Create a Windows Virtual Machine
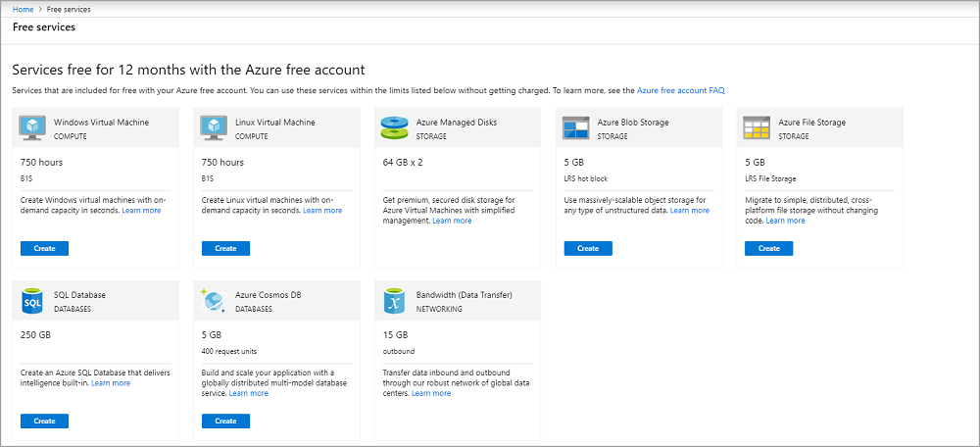This screenshot has height=447, width=980. pos(44,248)
